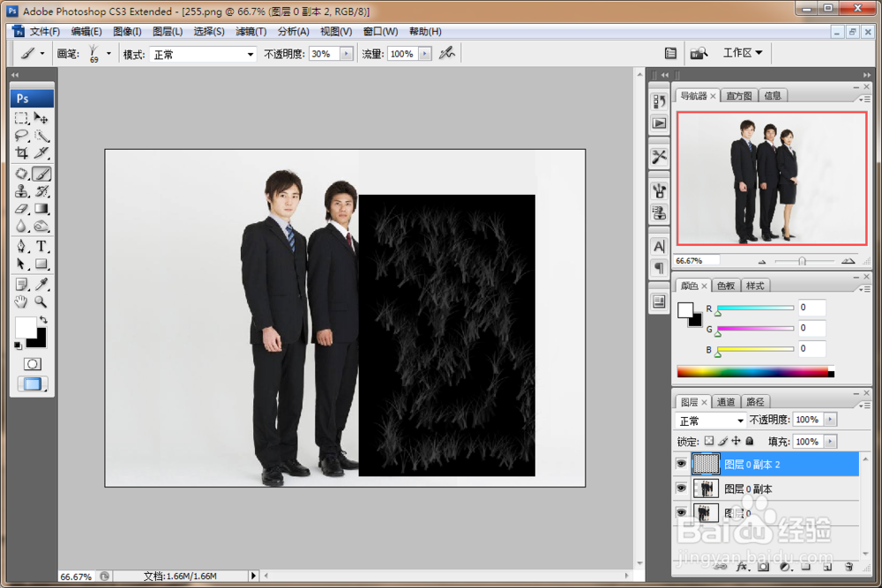The width and height of the screenshot is (882, 588).
Task: Select the Hand tool
Action: (x=21, y=301)
